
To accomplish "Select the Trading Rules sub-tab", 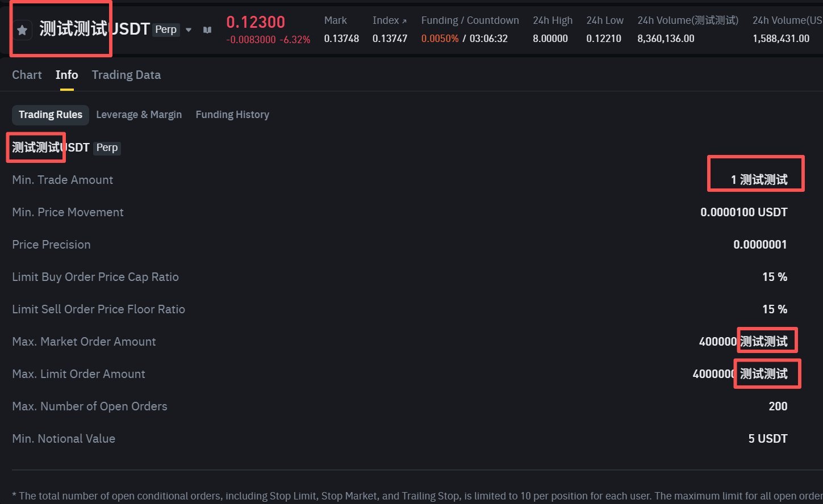I will click(x=51, y=115).
